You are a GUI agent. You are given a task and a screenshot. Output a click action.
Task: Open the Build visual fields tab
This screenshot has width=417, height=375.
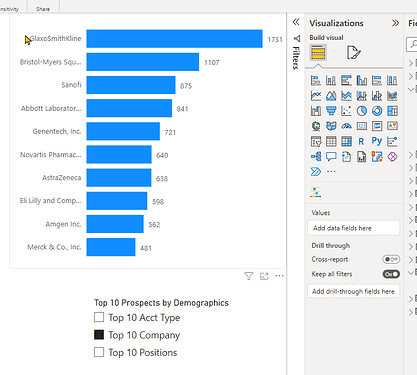click(x=318, y=52)
